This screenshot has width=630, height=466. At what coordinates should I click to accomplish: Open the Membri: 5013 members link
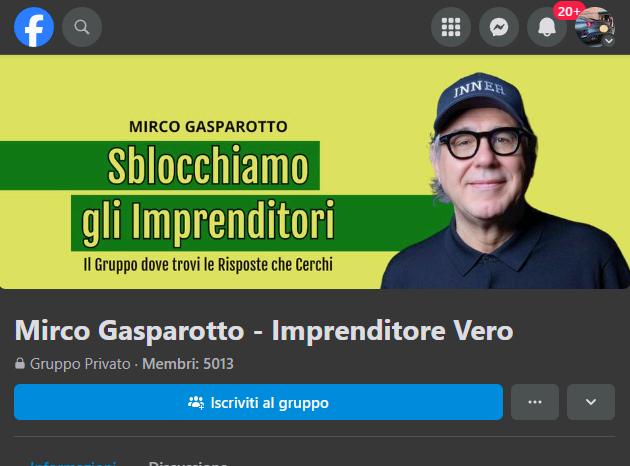pos(188,364)
